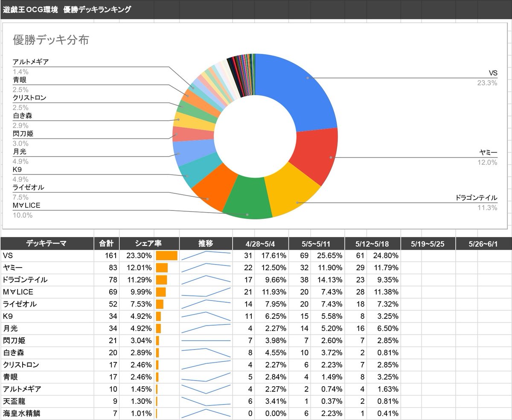Click the sparkline trend in 白き森 row
This screenshot has height=420, width=512.
coord(206,353)
